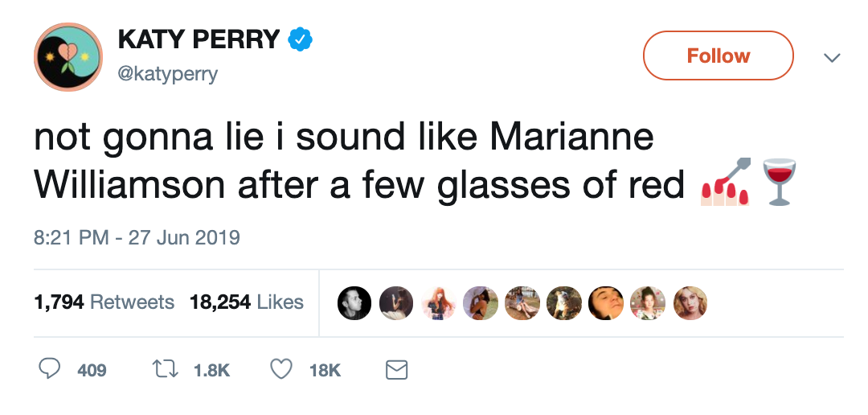
Task: Click the blue verified badge
Action: tap(300, 39)
